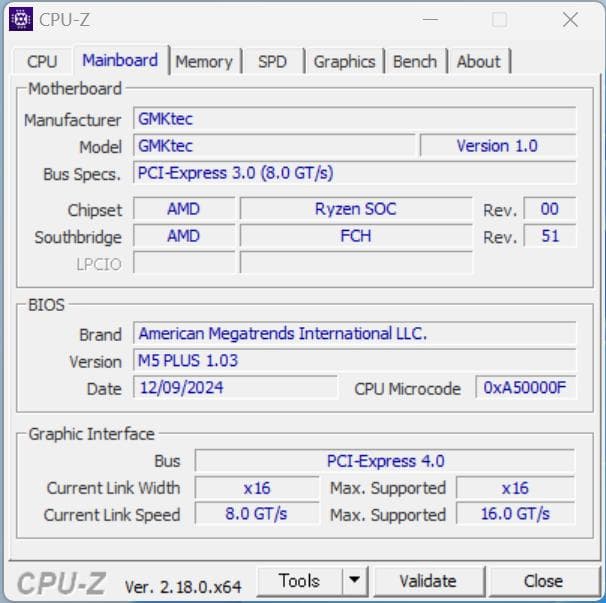The image size is (606, 603).
Task: Click the BIOS version M5 PLUS 1.03
Action: [x=354, y=360]
